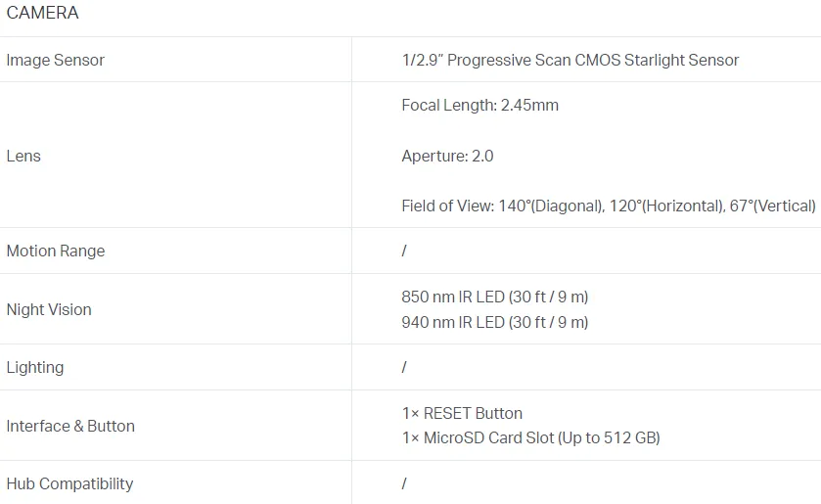This screenshot has height=504, width=821.
Task: Select the Hub Compatibility label
Action: tap(70, 483)
